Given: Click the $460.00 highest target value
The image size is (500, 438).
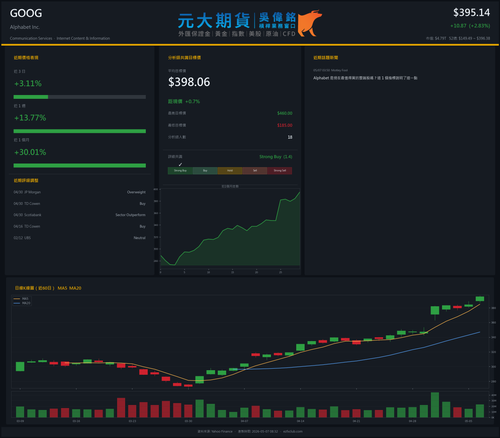Looking at the screenshot, I should (285, 113).
